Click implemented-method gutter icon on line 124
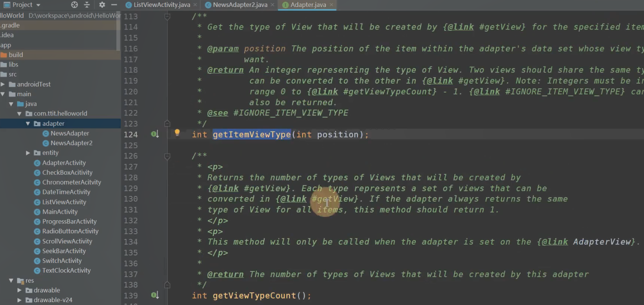 point(155,134)
